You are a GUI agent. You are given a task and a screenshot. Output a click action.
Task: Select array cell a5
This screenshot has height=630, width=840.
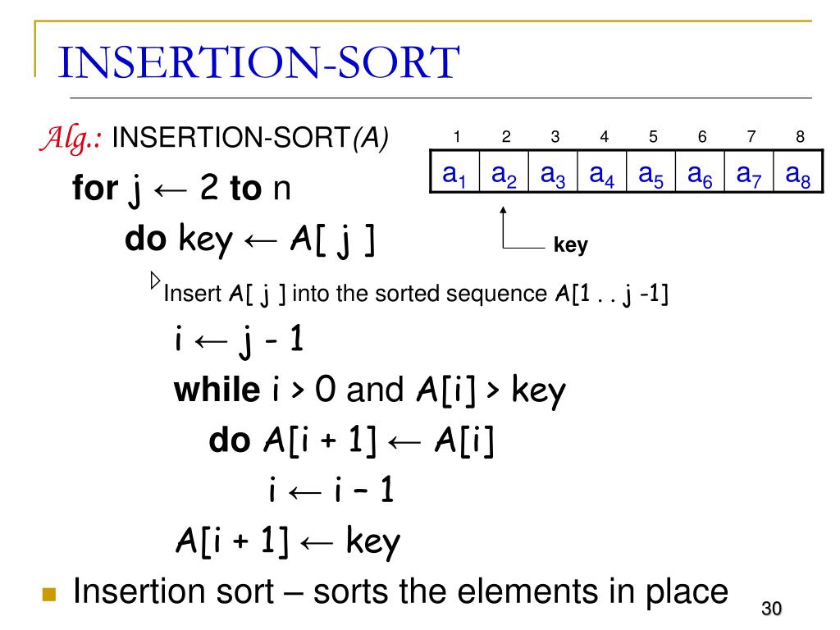click(651, 171)
